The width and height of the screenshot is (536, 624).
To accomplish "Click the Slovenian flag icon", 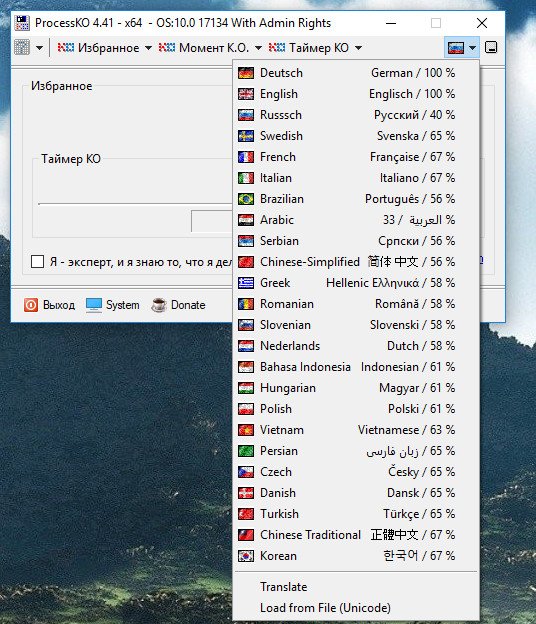I will click(246, 325).
